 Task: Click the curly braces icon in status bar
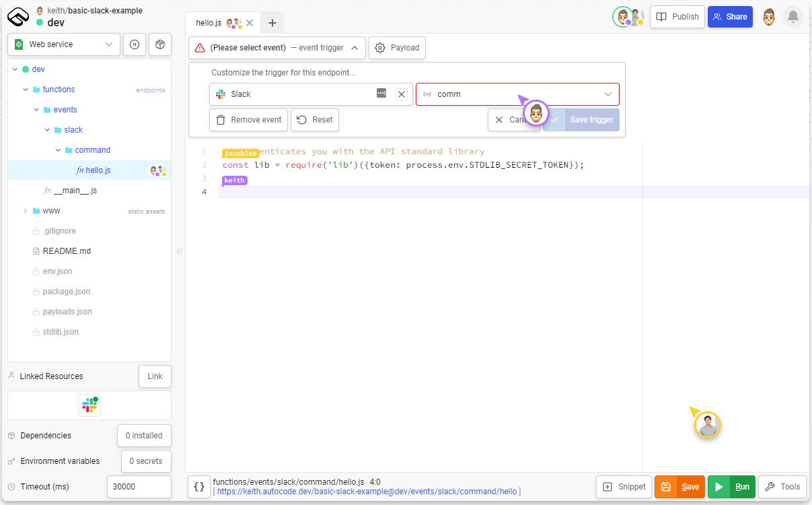click(x=199, y=487)
